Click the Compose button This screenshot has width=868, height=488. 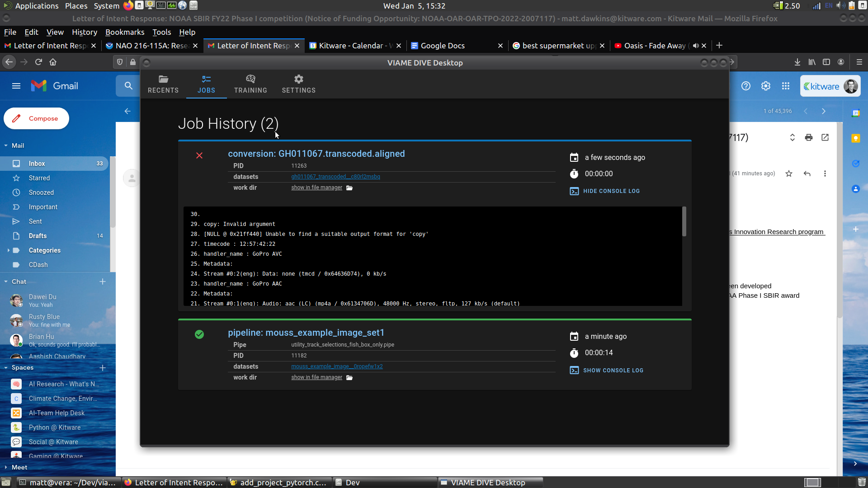pos(37,118)
